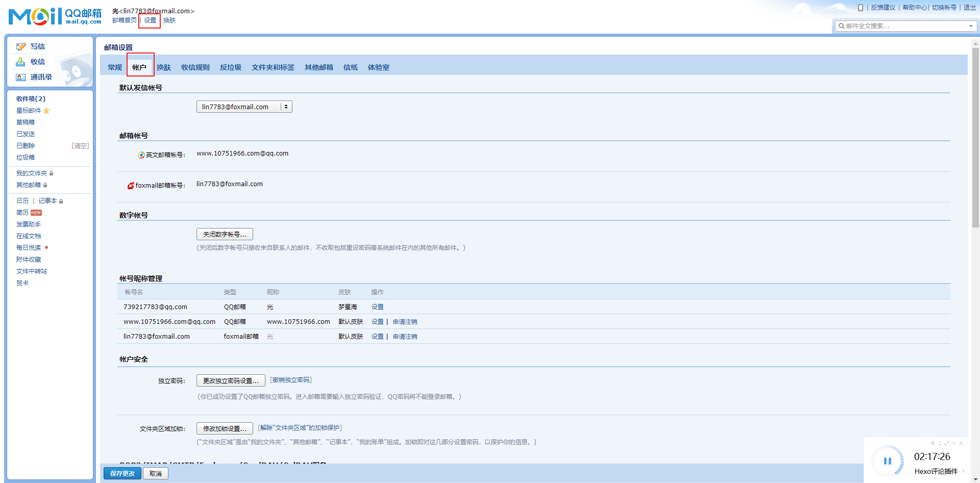The height and width of the screenshot is (483, 980).
Task: Click the 解除文件夹区域加锁保护 link
Action: [300, 428]
